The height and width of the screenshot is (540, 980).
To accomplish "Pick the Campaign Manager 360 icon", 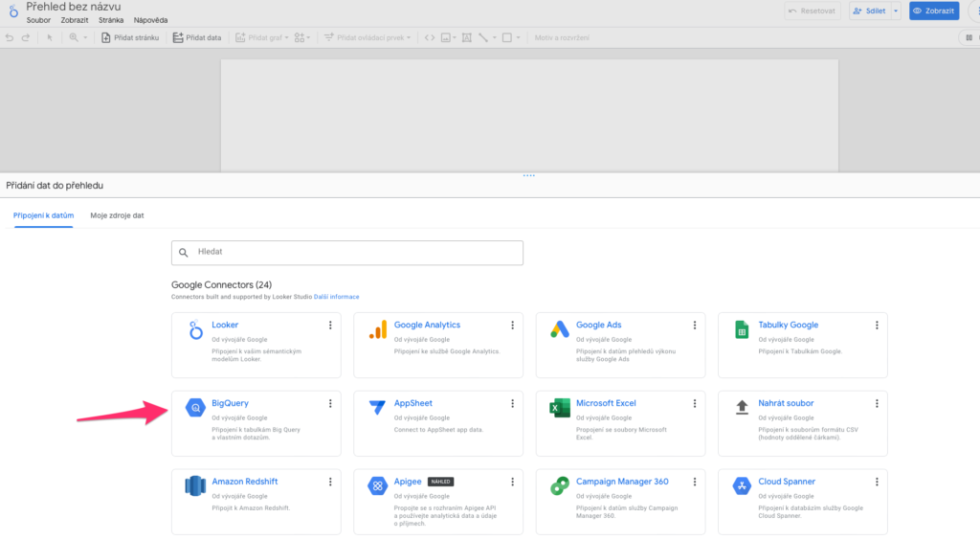I will (x=560, y=486).
